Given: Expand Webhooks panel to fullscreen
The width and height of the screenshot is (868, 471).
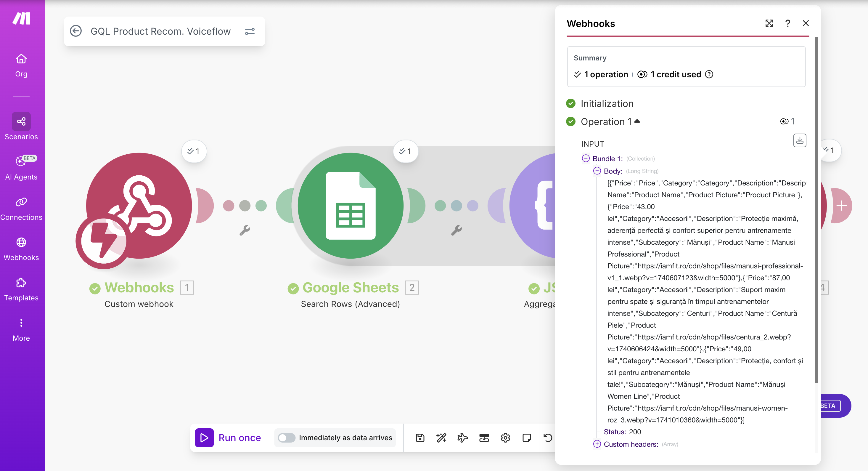Looking at the screenshot, I should (769, 23).
